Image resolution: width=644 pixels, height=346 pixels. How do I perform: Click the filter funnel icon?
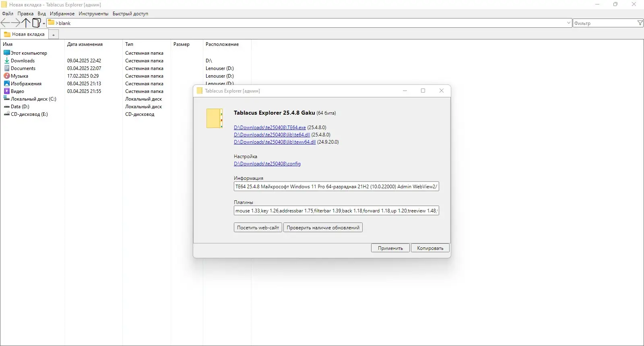[640, 23]
